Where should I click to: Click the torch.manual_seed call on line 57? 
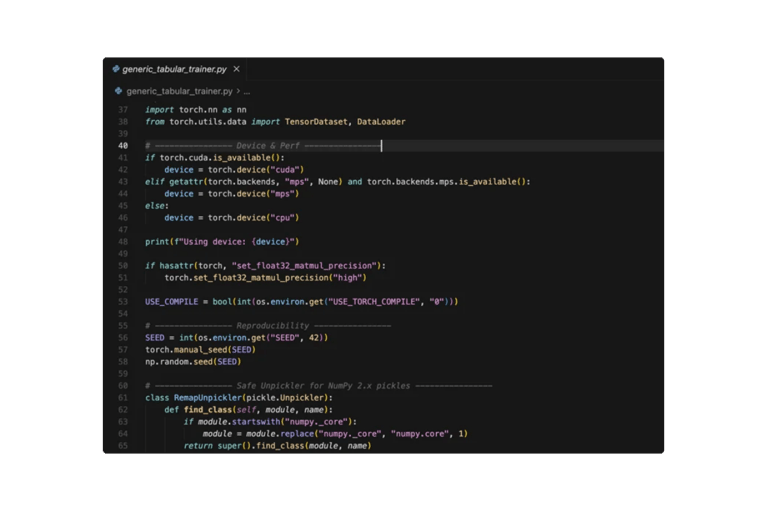pyautogui.click(x=200, y=350)
